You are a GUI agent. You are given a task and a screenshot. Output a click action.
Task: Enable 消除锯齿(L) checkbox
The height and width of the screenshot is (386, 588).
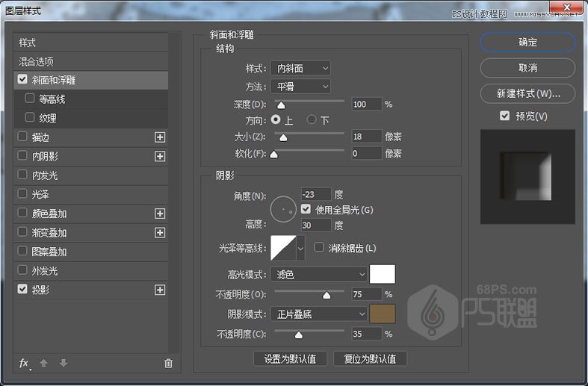tap(319, 247)
